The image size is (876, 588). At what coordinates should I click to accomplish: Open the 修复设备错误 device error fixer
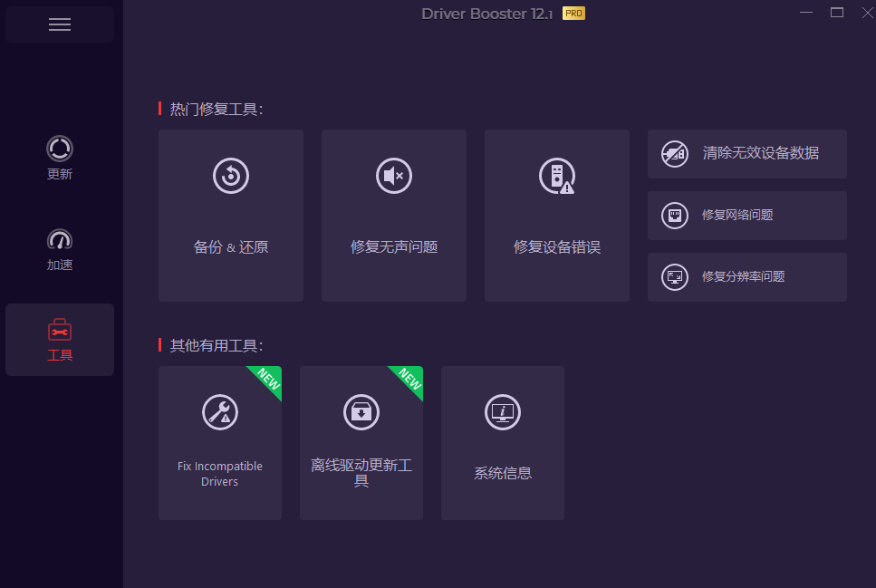pyautogui.click(x=556, y=215)
